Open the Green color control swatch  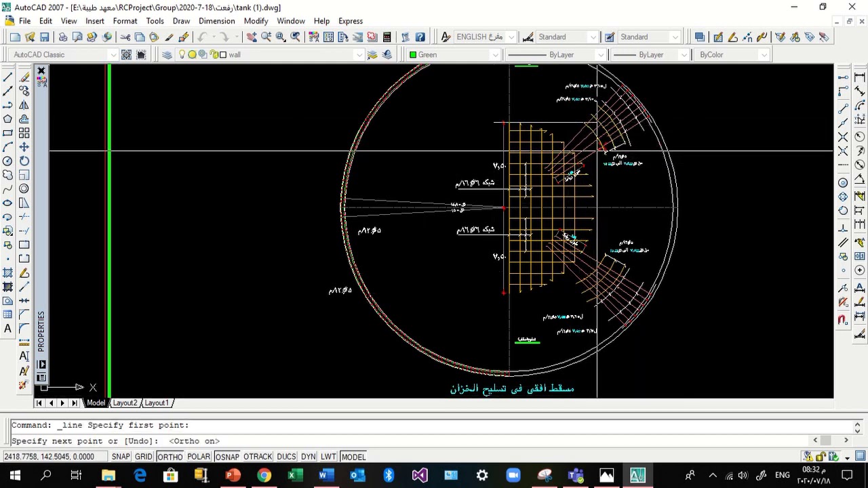[x=453, y=55]
